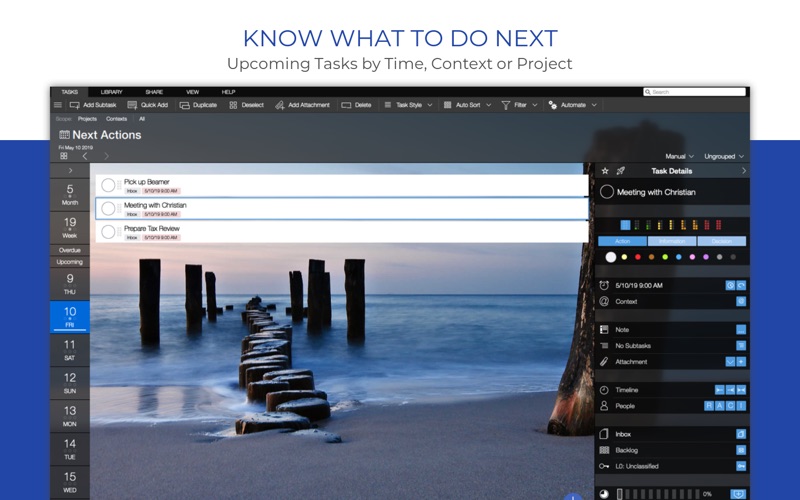Image resolution: width=800 pixels, height=500 pixels.
Task: Click the Prepare Tax Review task title
Action: (152, 229)
